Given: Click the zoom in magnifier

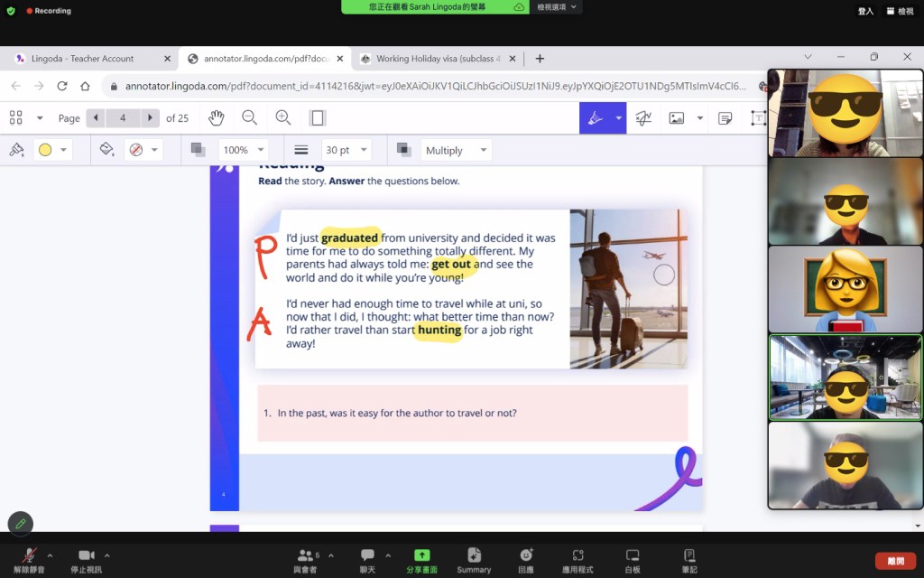Looking at the screenshot, I should pyautogui.click(x=283, y=118).
